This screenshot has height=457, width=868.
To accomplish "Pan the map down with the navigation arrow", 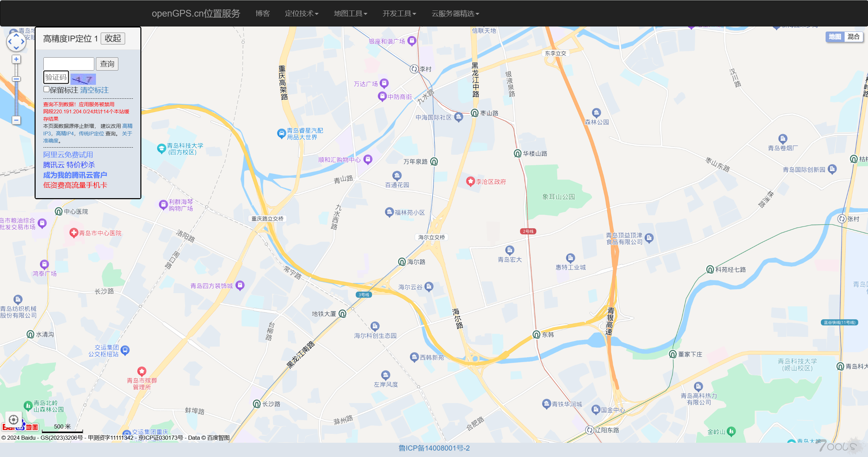I will tap(16, 48).
